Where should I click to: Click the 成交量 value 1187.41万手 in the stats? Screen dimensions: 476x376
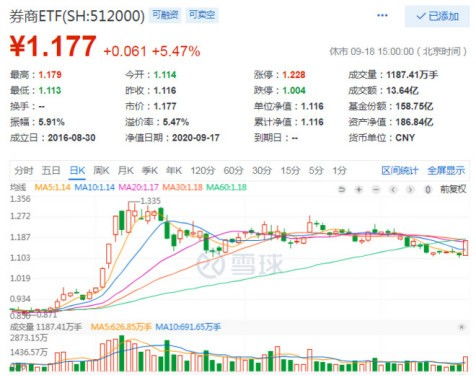pos(412,75)
